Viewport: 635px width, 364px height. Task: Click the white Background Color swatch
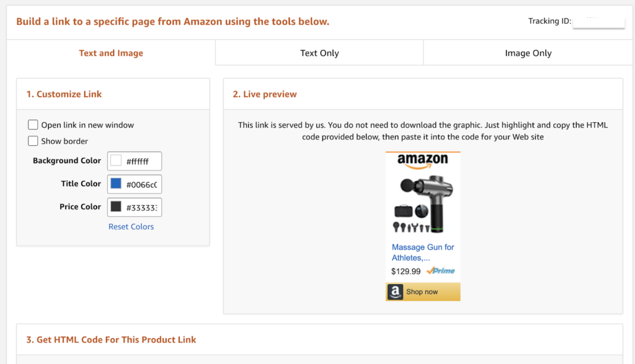point(116,161)
